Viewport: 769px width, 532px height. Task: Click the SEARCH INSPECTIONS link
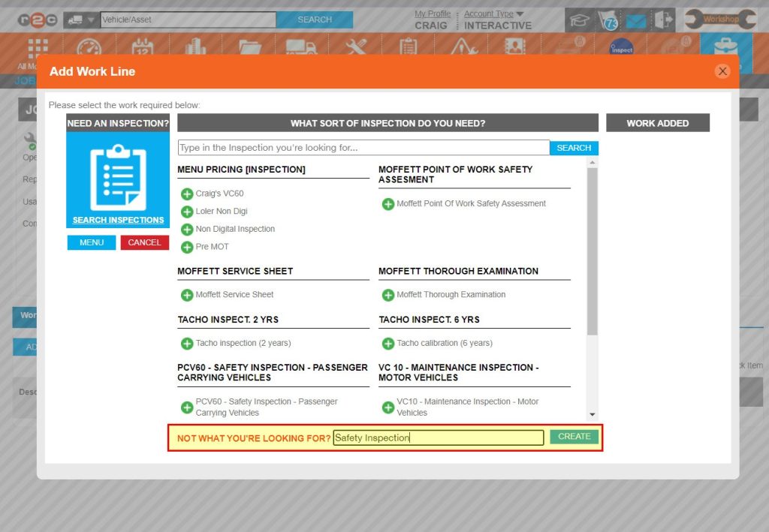coord(117,221)
